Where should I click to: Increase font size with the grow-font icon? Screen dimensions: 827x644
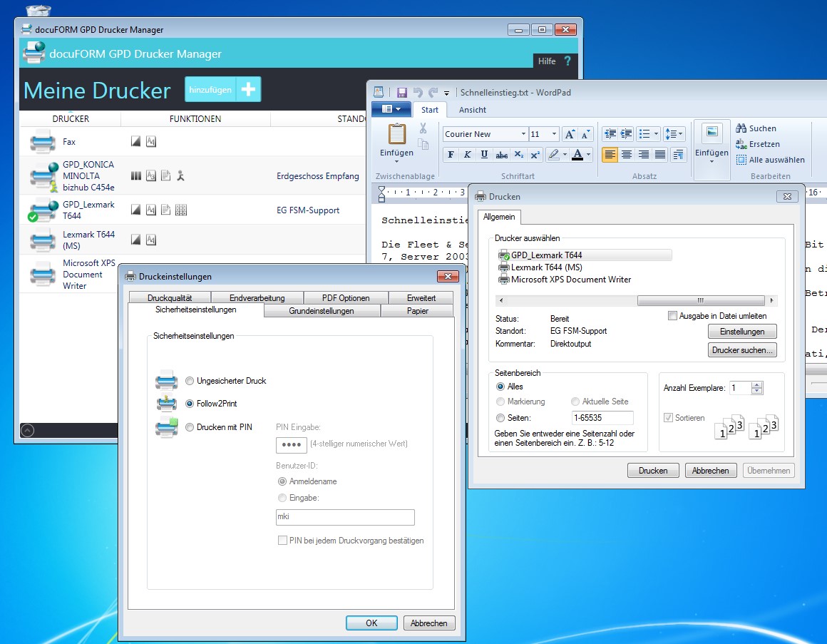tap(570, 134)
